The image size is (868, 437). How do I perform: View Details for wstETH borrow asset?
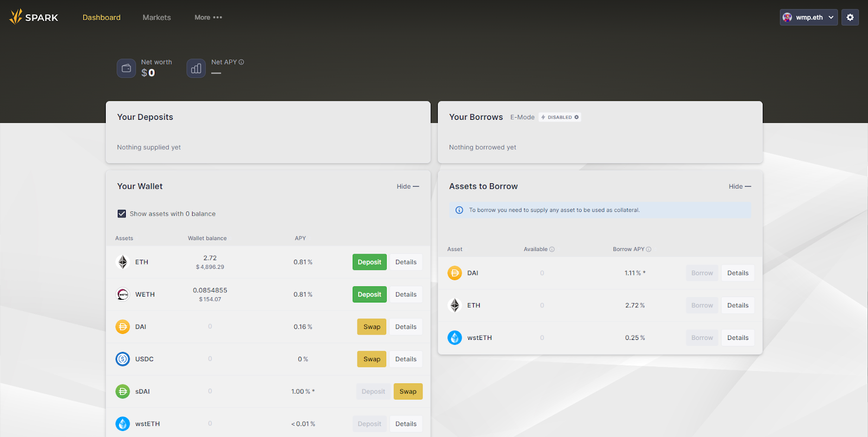coord(738,338)
